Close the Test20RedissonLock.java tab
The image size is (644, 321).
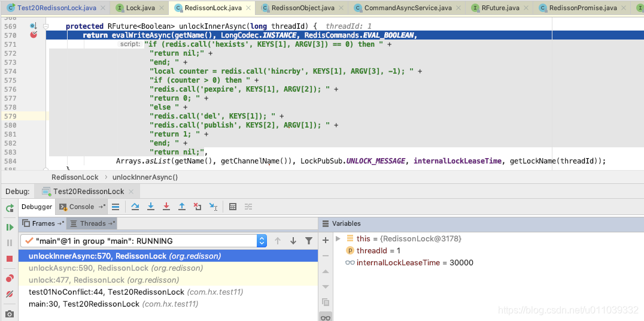pyautogui.click(x=103, y=8)
